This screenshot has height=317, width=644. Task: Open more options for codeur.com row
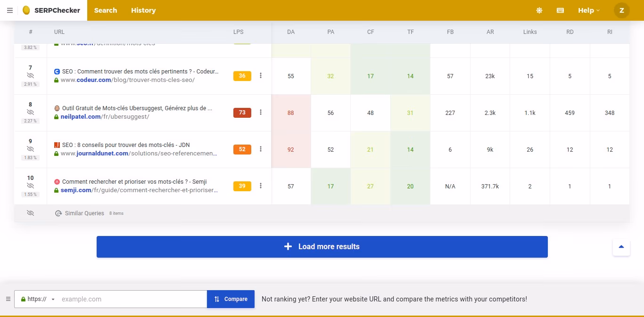[261, 75]
